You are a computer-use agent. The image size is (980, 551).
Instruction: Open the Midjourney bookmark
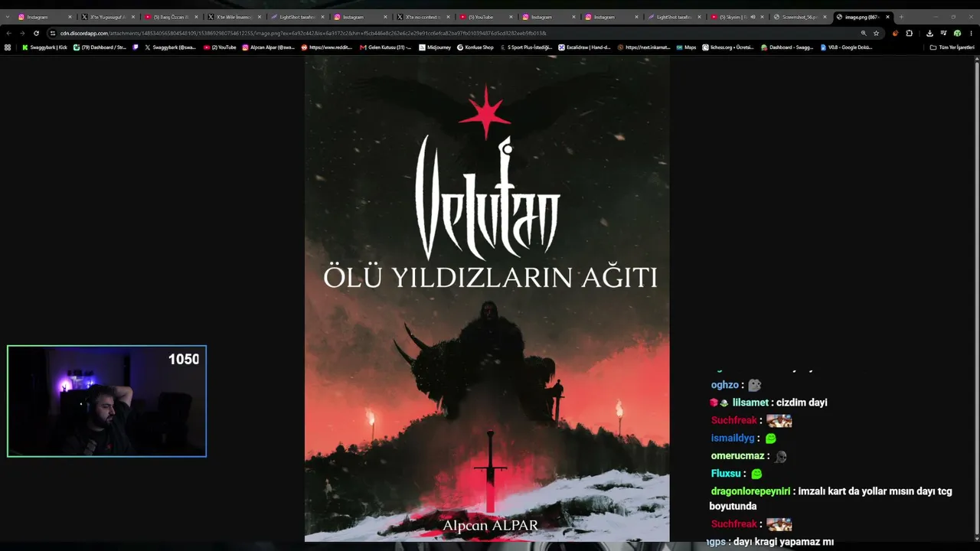[x=435, y=47]
